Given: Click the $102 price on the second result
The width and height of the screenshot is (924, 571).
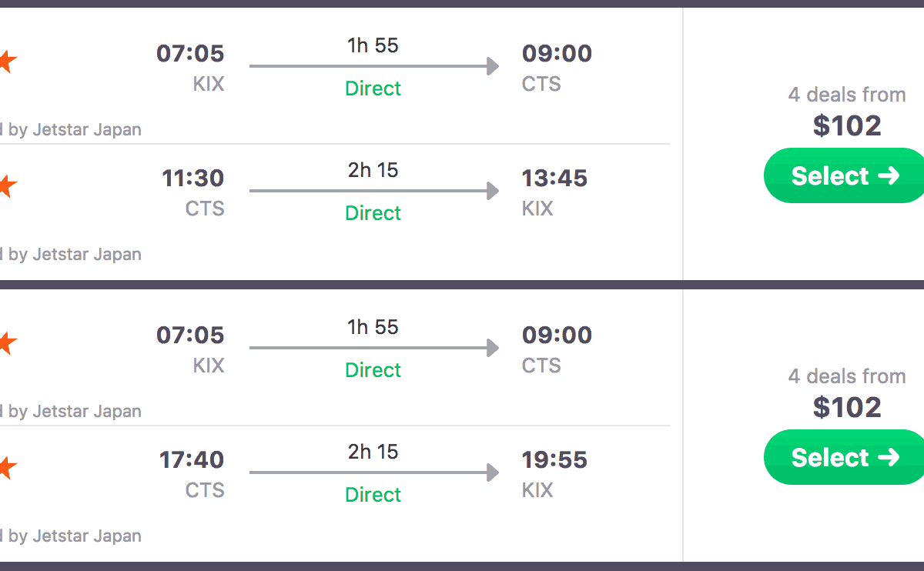Looking at the screenshot, I should click(846, 407).
